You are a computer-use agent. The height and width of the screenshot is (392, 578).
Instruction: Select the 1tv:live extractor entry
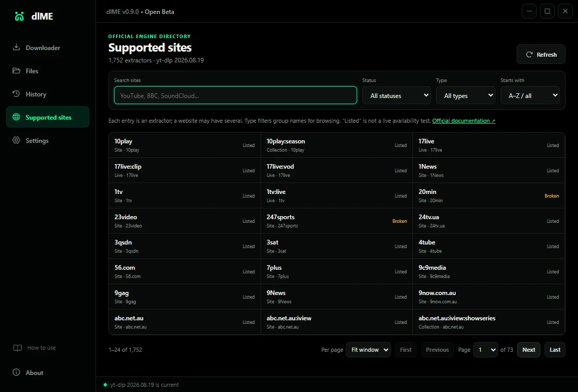coord(336,195)
